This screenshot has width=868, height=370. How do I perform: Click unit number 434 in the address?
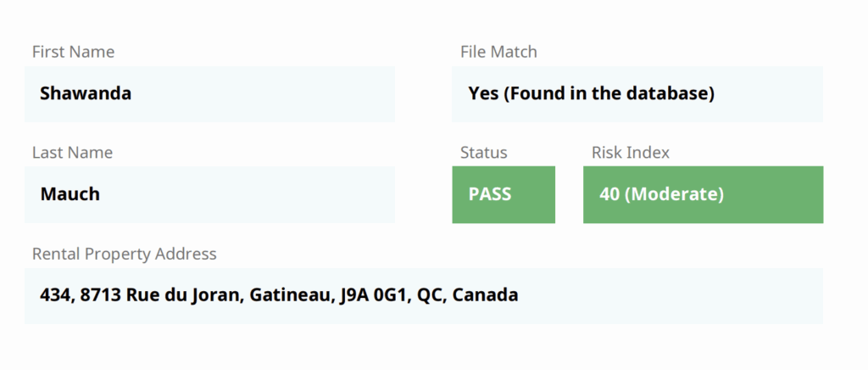tap(54, 295)
